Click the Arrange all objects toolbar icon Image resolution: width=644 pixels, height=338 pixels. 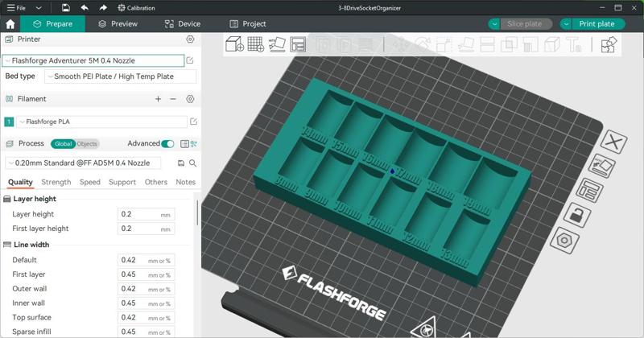tap(298, 44)
